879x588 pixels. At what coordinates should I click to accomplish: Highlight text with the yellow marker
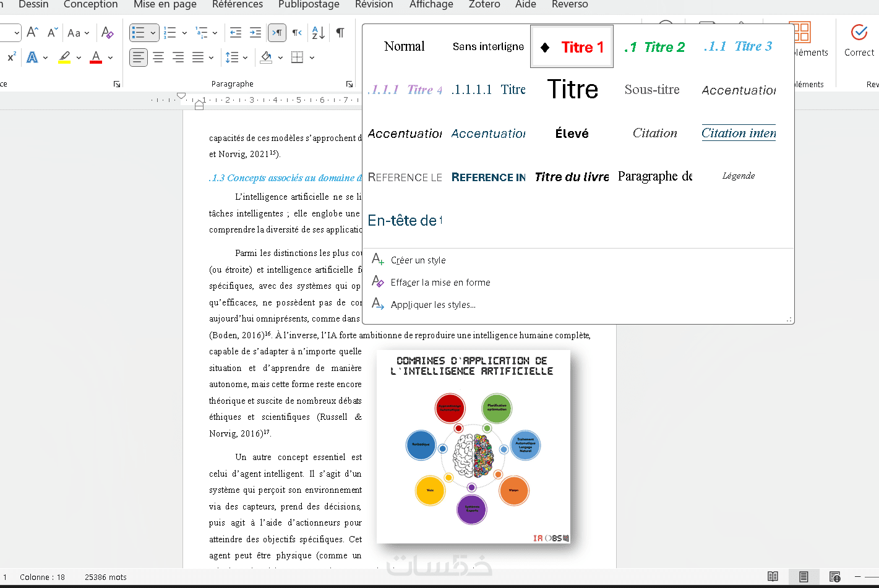coord(64,58)
